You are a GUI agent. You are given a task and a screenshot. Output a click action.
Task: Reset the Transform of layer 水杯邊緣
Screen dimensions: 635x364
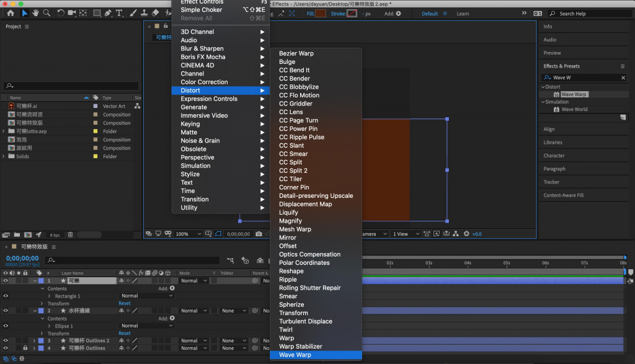[x=124, y=333]
